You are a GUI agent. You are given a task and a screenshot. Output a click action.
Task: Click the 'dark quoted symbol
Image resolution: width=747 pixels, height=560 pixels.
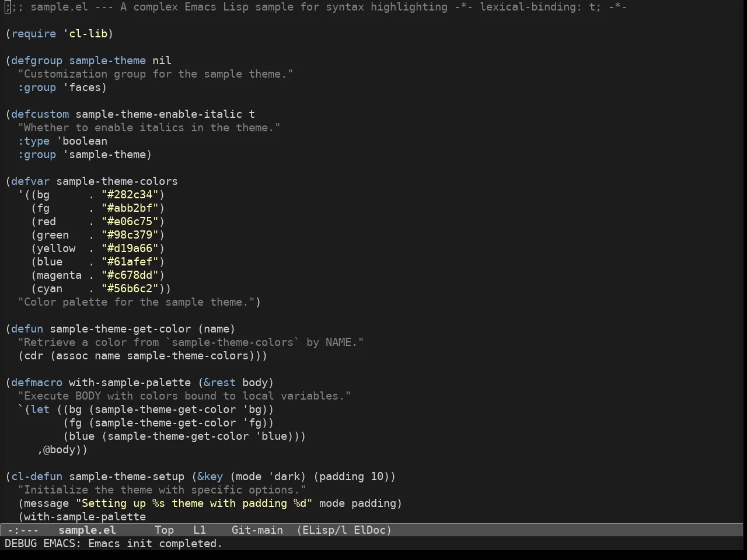click(284, 477)
